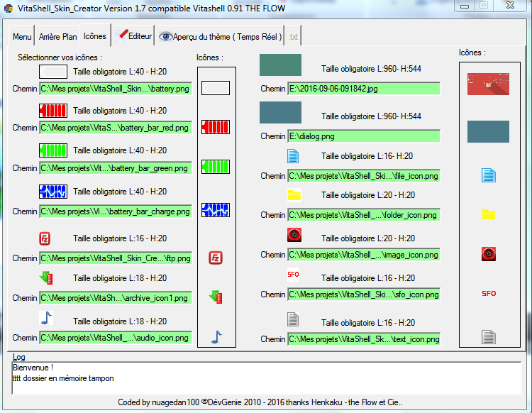This screenshot has height=413, width=532.
Task: Click the battery_bar_charge.png path field
Action: click(116, 211)
